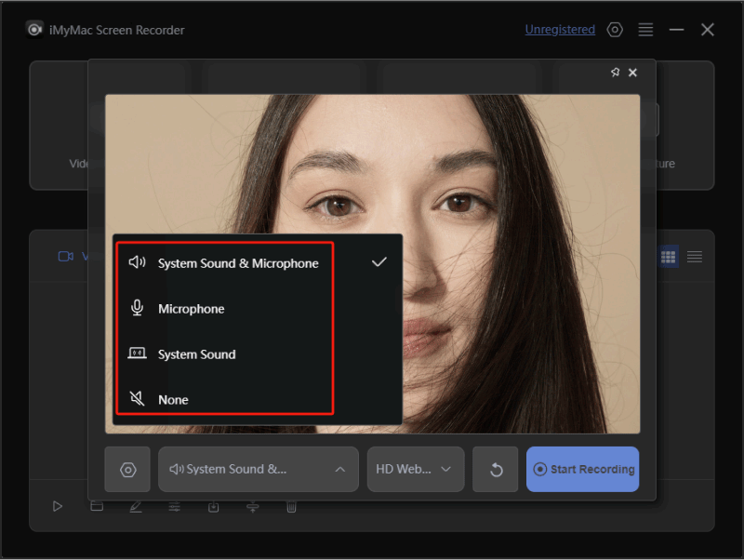Click the speaker icon beside System Sound & Microphone
Screen dimensions: 744x560
(x=137, y=262)
